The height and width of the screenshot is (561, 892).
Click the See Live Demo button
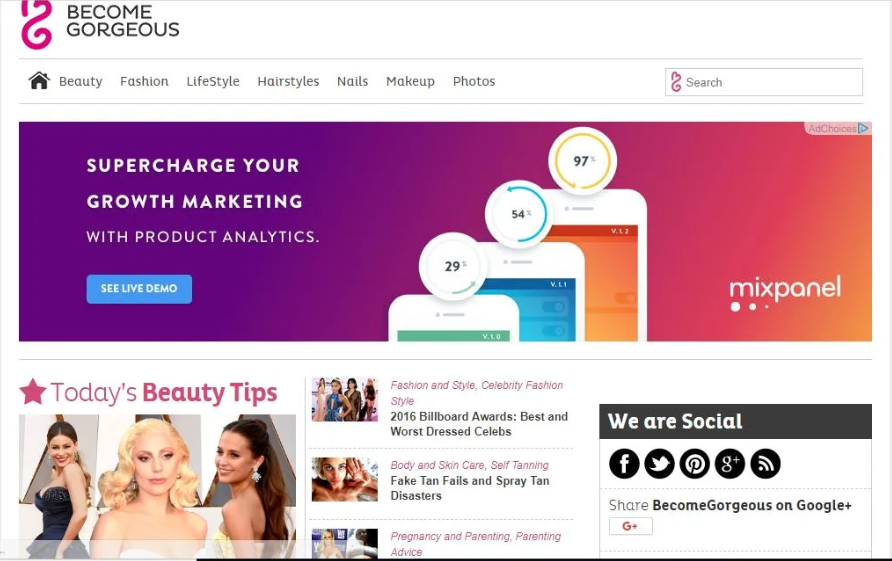(139, 288)
